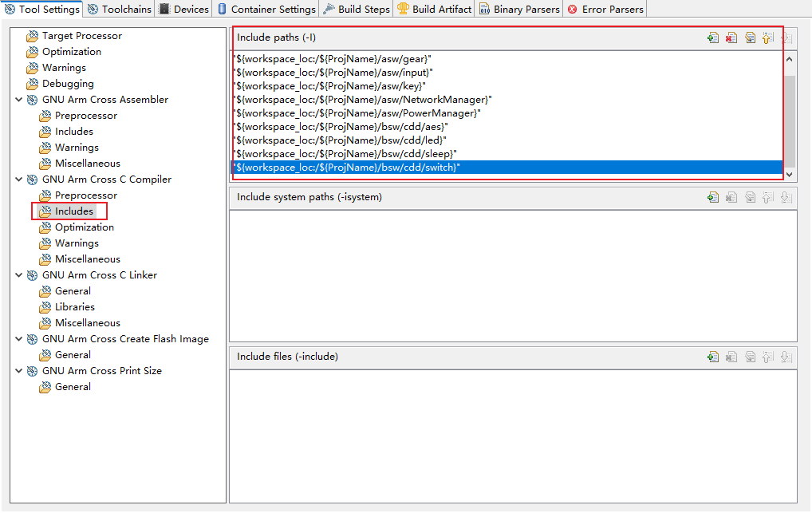
Task: Move down icon in Include system paths
Action: pyautogui.click(x=786, y=197)
